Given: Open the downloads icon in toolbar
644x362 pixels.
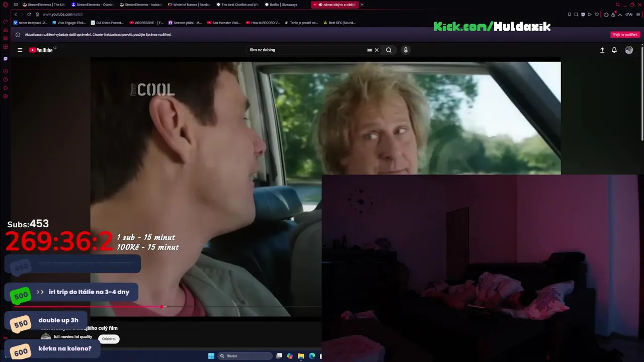Looking at the screenshot, I should click(x=620, y=15).
